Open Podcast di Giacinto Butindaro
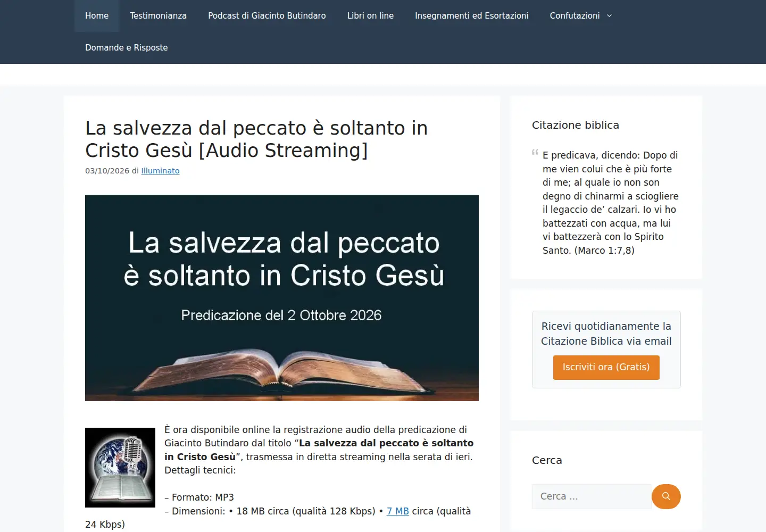This screenshot has width=766, height=532. [x=267, y=16]
